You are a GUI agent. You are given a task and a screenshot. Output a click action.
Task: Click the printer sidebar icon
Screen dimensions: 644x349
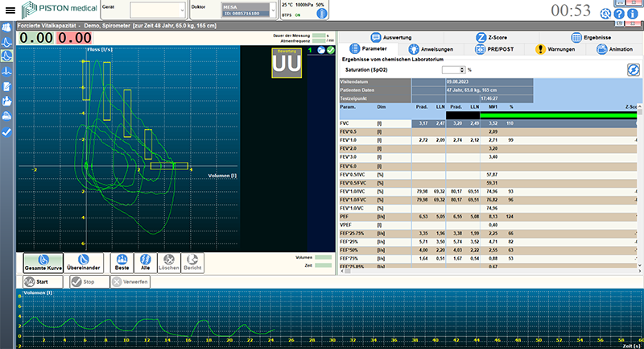pos(6,116)
